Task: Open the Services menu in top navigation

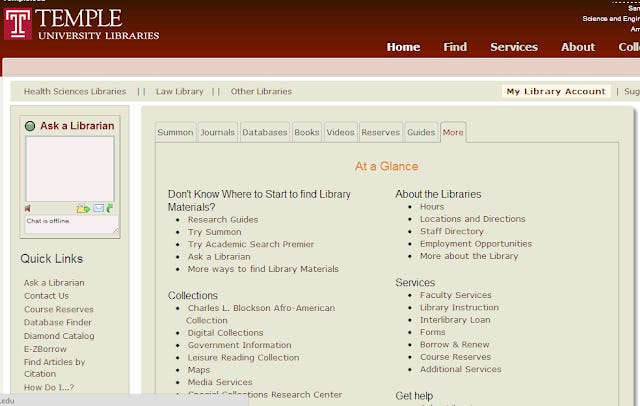Action: tap(514, 47)
